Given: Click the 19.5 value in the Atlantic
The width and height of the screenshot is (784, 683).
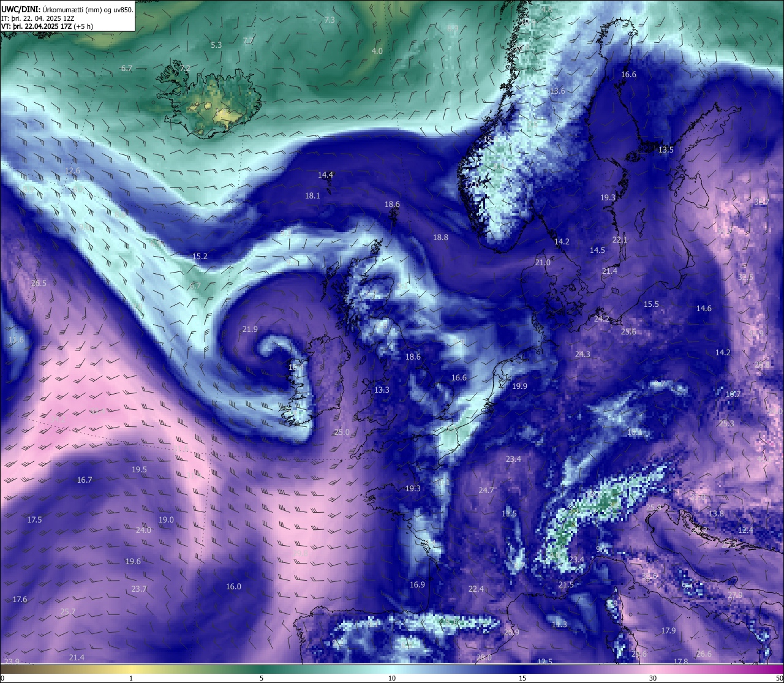Looking at the screenshot, I should tap(139, 470).
